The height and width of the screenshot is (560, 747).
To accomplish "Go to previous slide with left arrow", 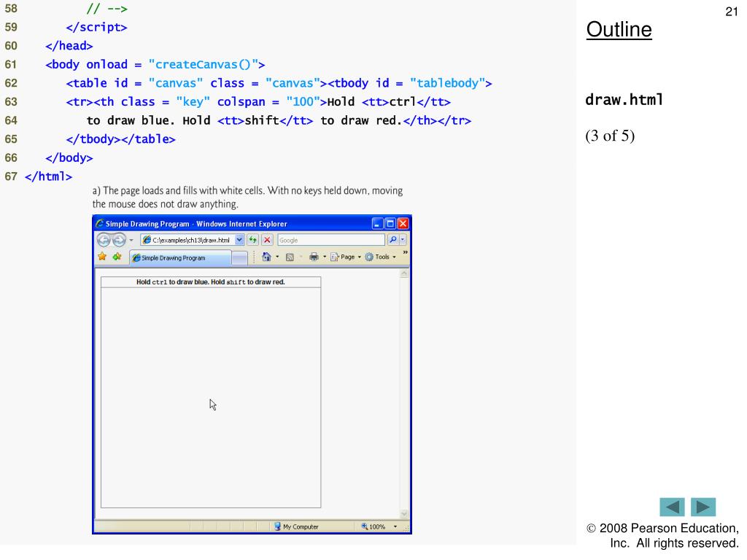I will point(672,507).
